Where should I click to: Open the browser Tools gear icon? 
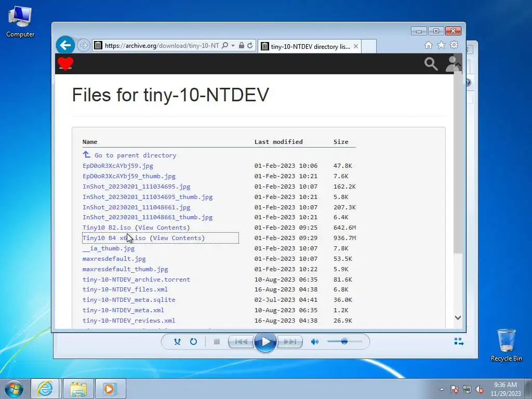tap(454, 45)
